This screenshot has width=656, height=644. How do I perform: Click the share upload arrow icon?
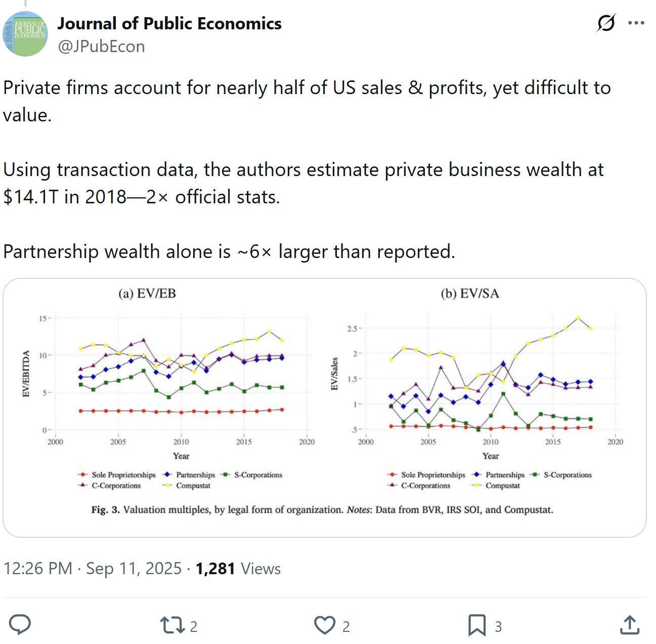[630, 625]
